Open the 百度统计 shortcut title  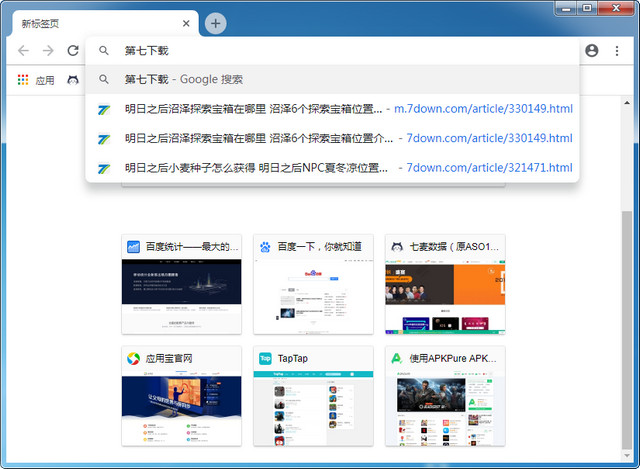pyautogui.click(x=192, y=247)
